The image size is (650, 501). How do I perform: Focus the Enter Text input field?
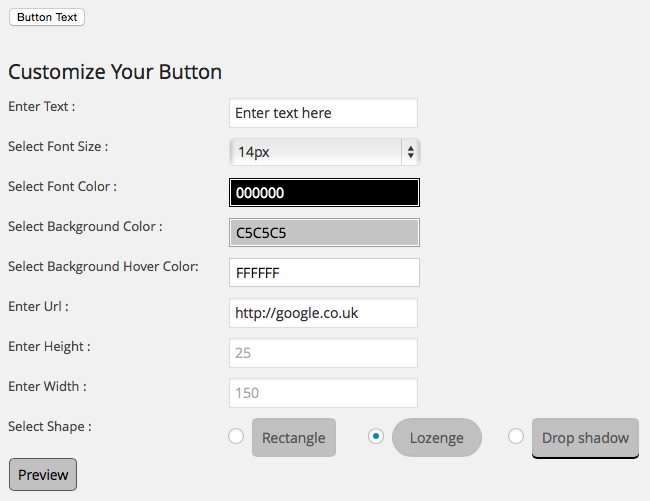pyautogui.click(x=323, y=113)
